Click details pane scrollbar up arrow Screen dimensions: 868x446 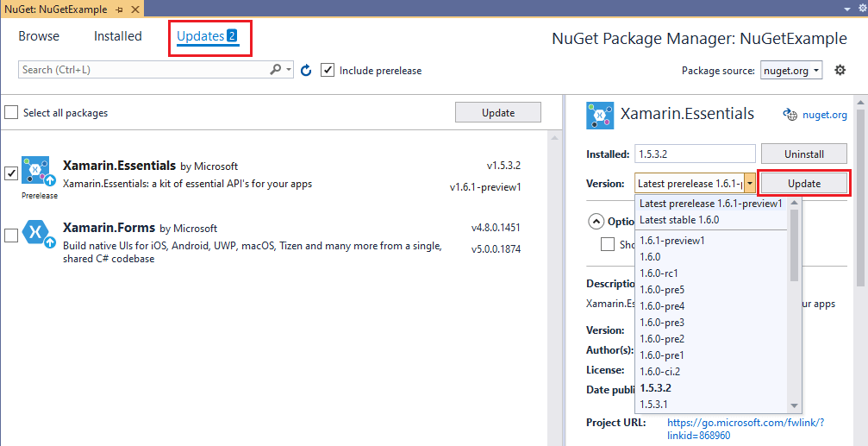click(861, 102)
